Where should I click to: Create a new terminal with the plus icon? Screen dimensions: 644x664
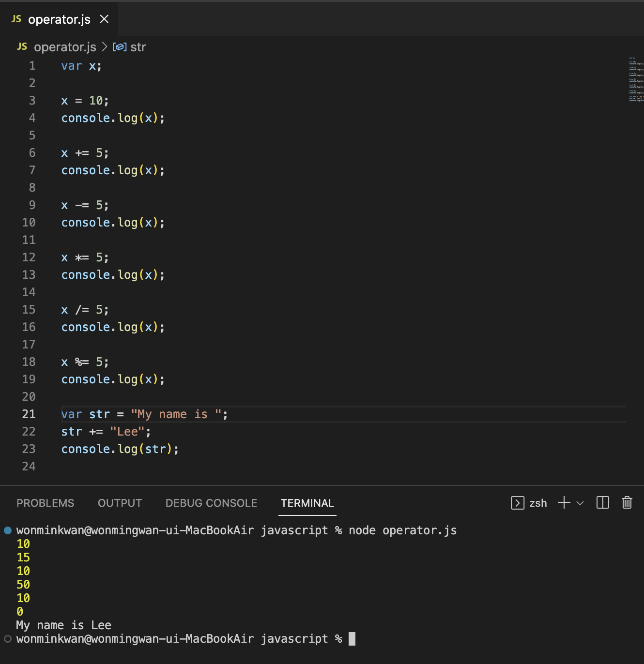click(x=564, y=502)
